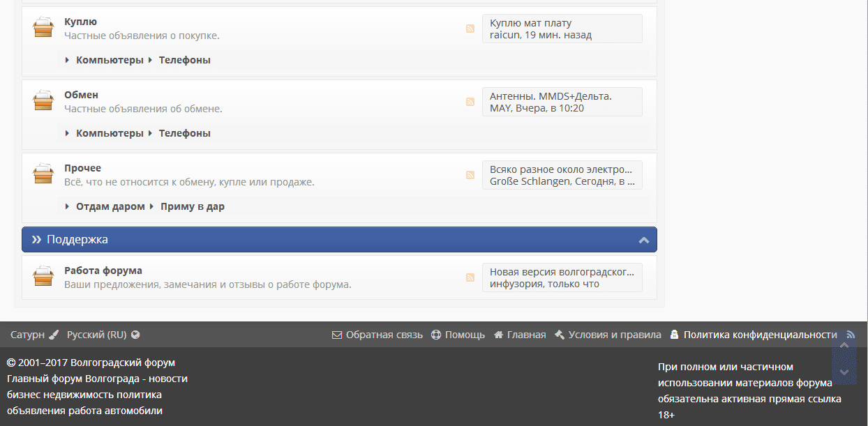This screenshot has width=868, height=426.
Task: Click the Волгоградский форум copyright text
Action: click(x=91, y=363)
